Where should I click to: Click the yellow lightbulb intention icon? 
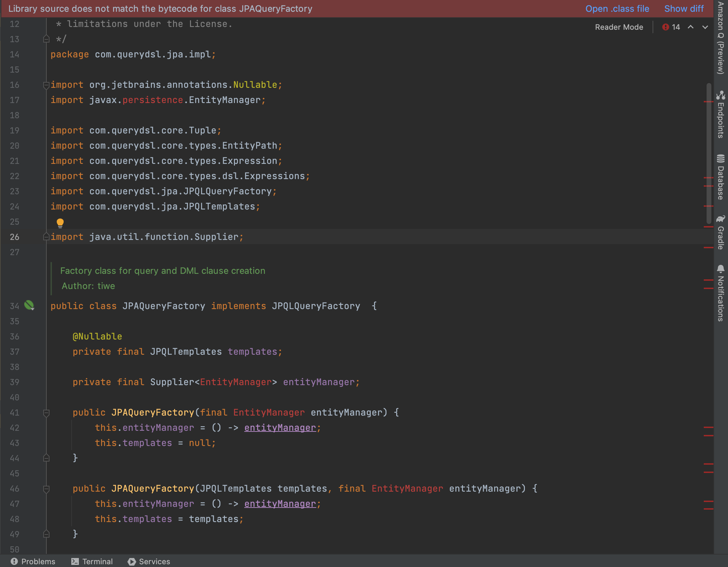[x=60, y=223]
